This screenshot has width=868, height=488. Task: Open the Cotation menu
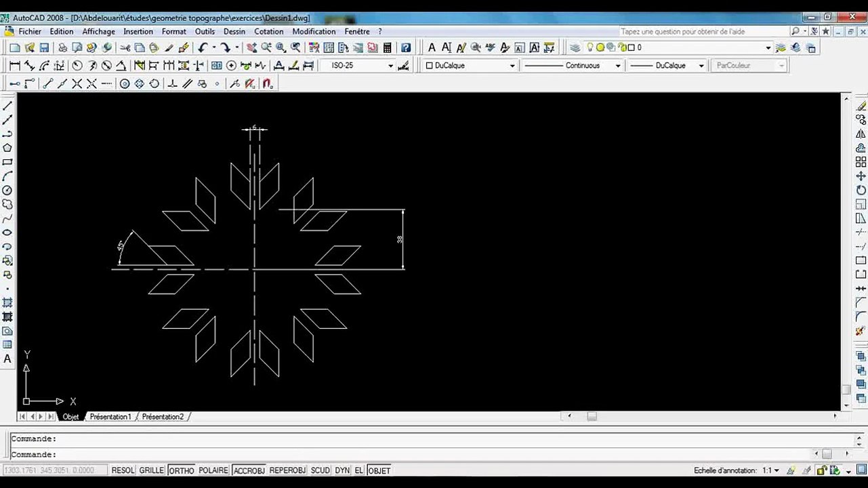[269, 31]
